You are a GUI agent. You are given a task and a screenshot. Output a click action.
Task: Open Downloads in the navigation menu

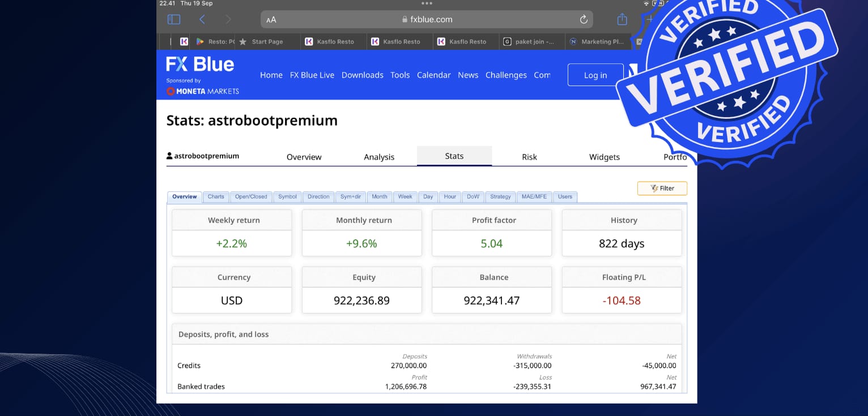pyautogui.click(x=362, y=75)
